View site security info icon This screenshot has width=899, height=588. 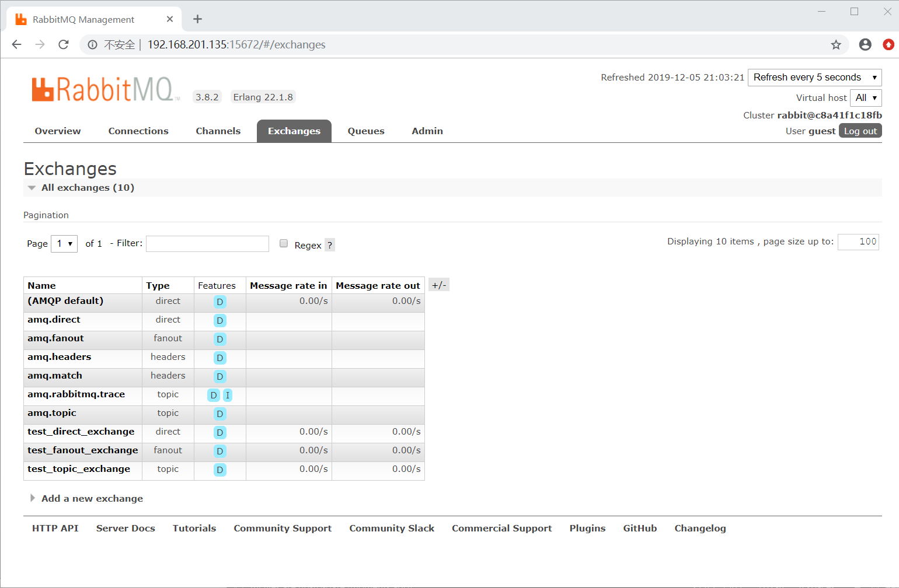(x=92, y=44)
